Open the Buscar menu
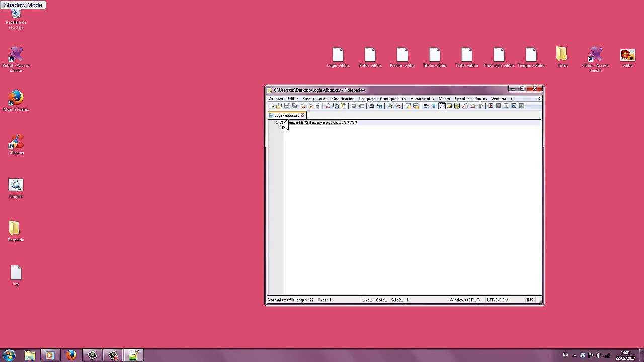 (308, 99)
